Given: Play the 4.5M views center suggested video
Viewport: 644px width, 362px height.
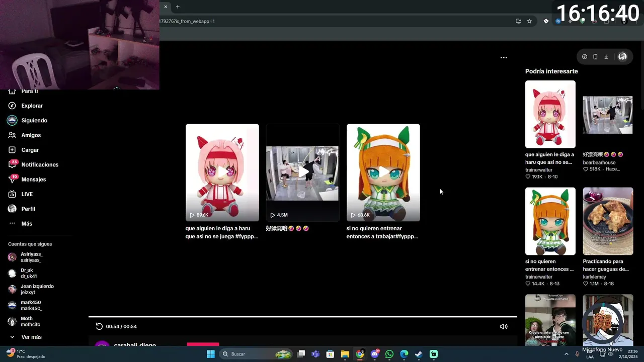Looking at the screenshot, I should 302,172.
